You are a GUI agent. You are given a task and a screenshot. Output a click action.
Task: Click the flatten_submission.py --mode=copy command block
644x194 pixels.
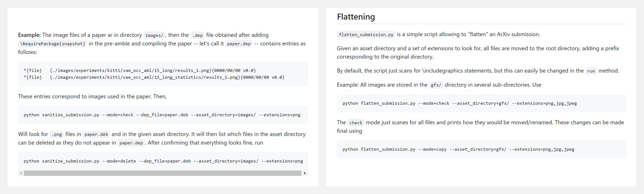click(x=458, y=149)
